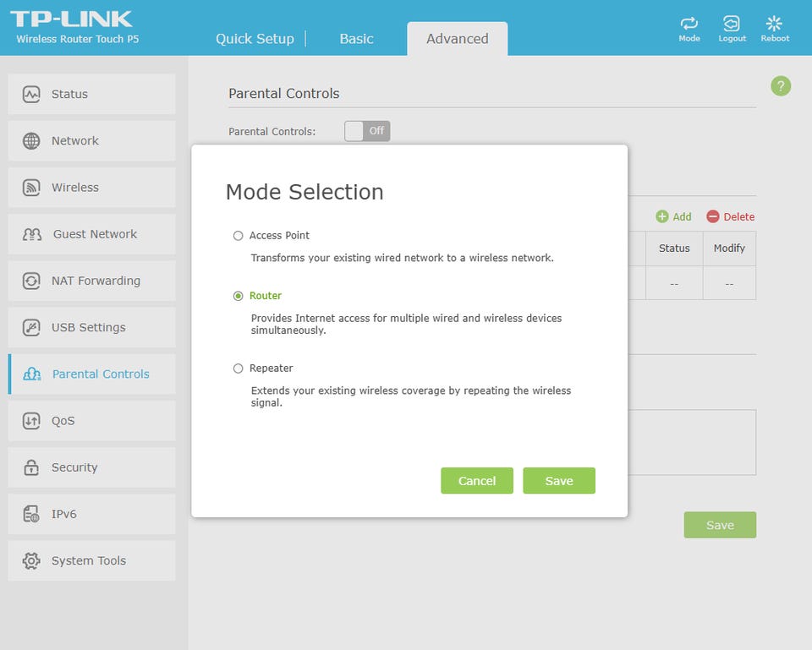This screenshot has width=812, height=650.
Task: Toggle the Parental Controls Off switch
Action: point(367,131)
